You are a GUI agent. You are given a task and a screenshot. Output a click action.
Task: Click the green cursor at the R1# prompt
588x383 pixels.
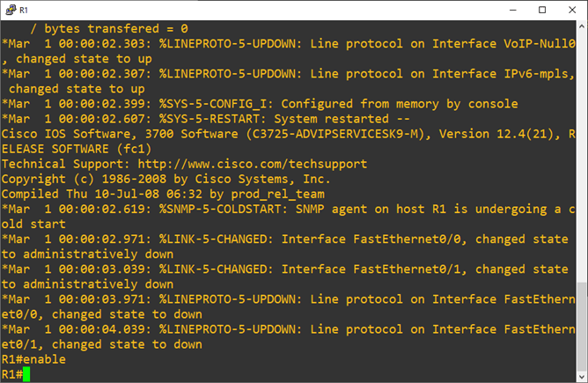(27, 375)
